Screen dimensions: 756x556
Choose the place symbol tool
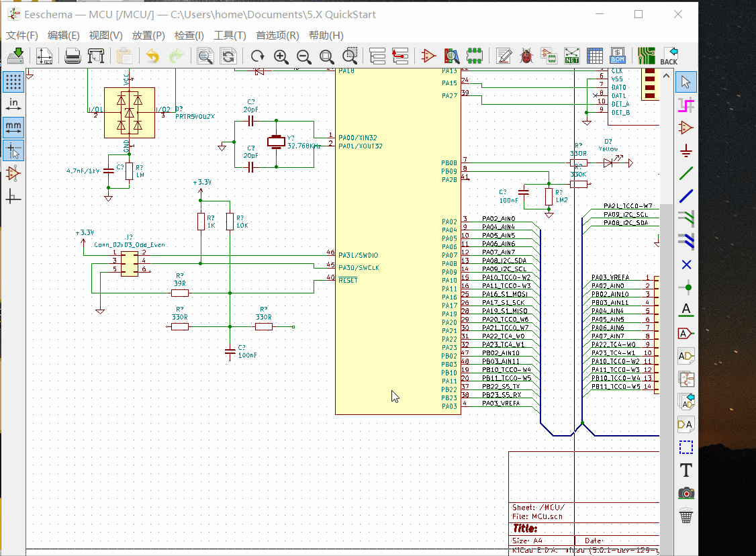coord(686,128)
